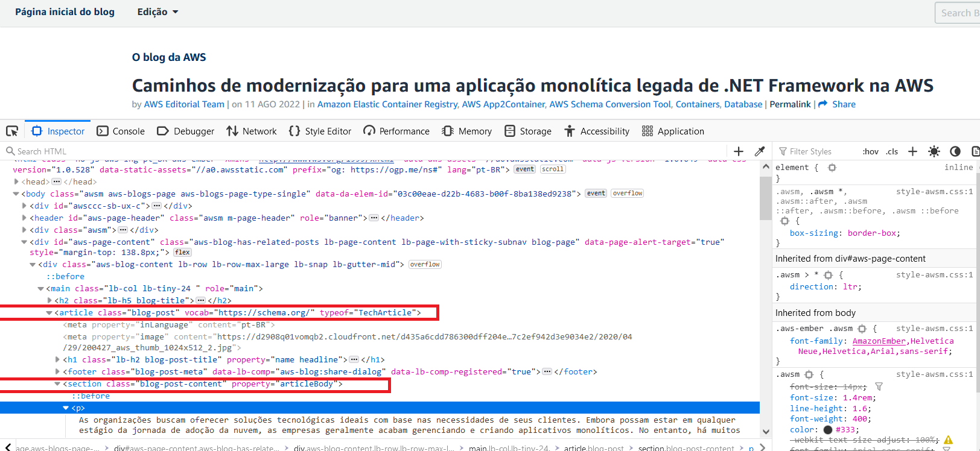Open the Storage tab
The image size is (980, 451).
(x=528, y=131)
